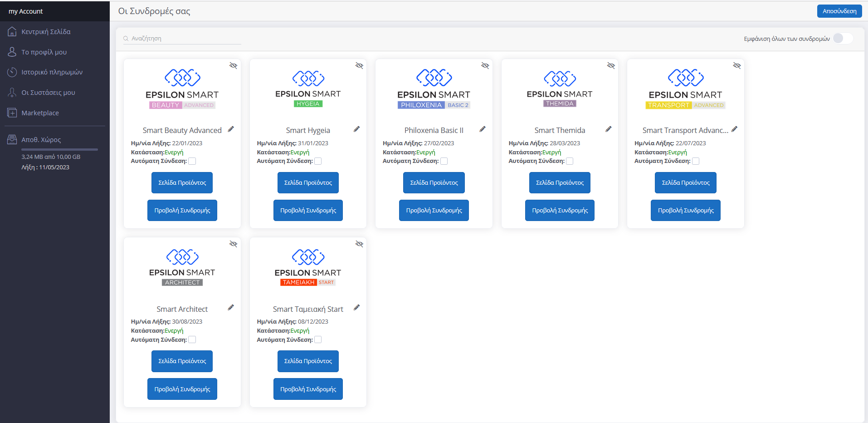Tick auto-login checkbox on Philoxenia Basic II
The height and width of the screenshot is (423, 868).
pyautogui.click(x=444, y=161)
